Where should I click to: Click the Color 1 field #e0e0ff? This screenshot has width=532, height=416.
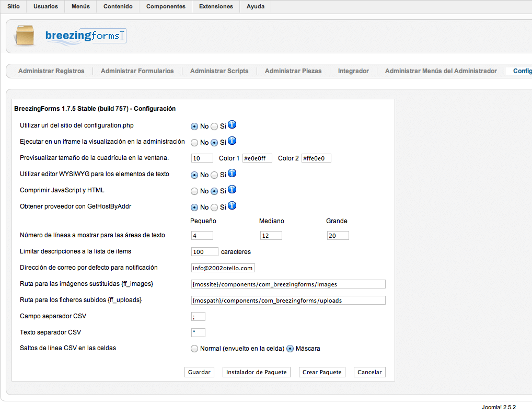coord(257,158)
